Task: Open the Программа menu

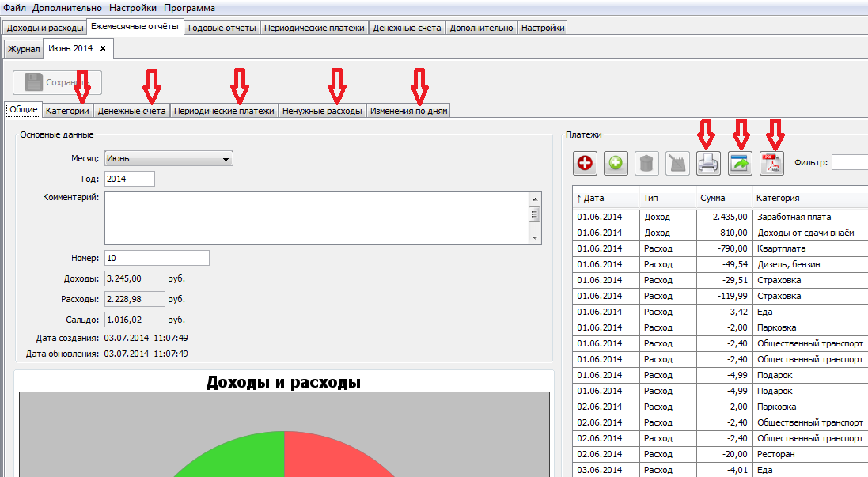Action: click(x=189, y=8)
